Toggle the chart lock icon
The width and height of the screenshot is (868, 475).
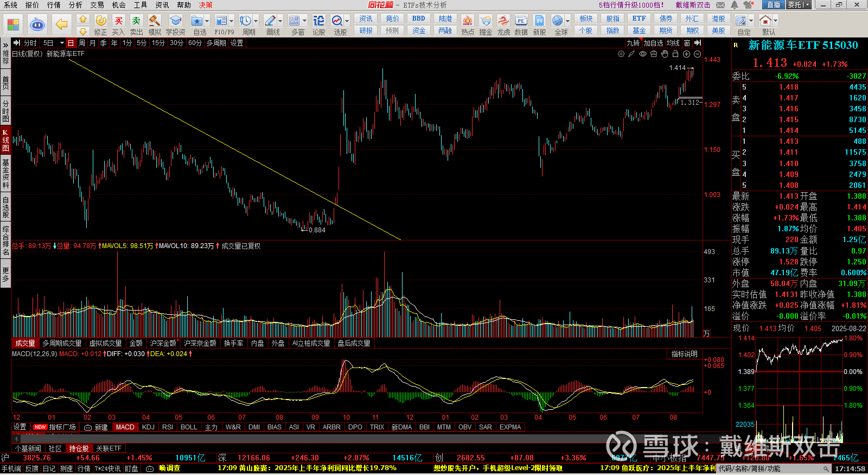pos(675,54)
